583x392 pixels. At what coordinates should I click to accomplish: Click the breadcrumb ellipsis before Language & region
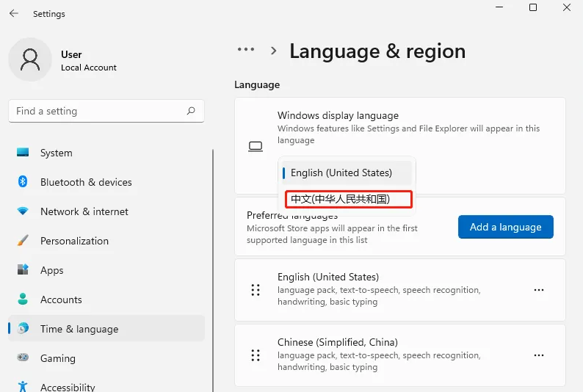point(246,49)
